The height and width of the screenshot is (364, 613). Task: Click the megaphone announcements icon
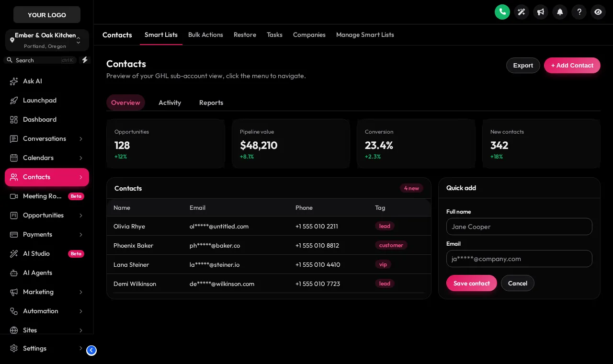tap(541, 12)
